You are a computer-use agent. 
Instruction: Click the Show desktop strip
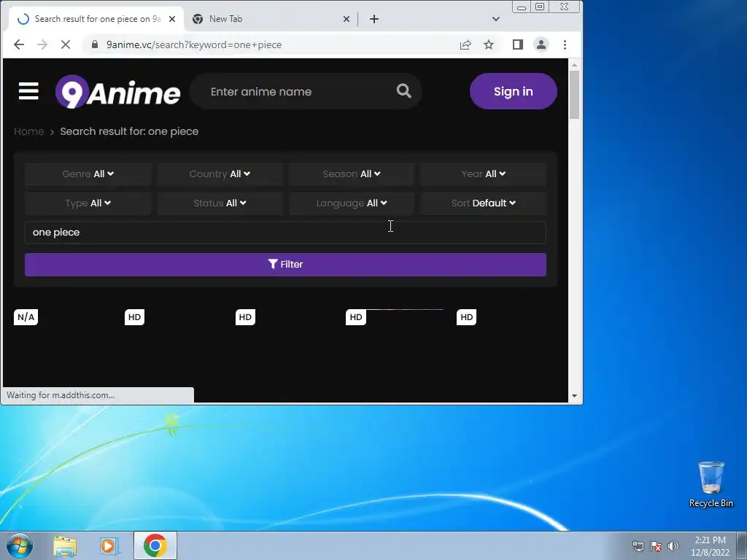(742, 545)
